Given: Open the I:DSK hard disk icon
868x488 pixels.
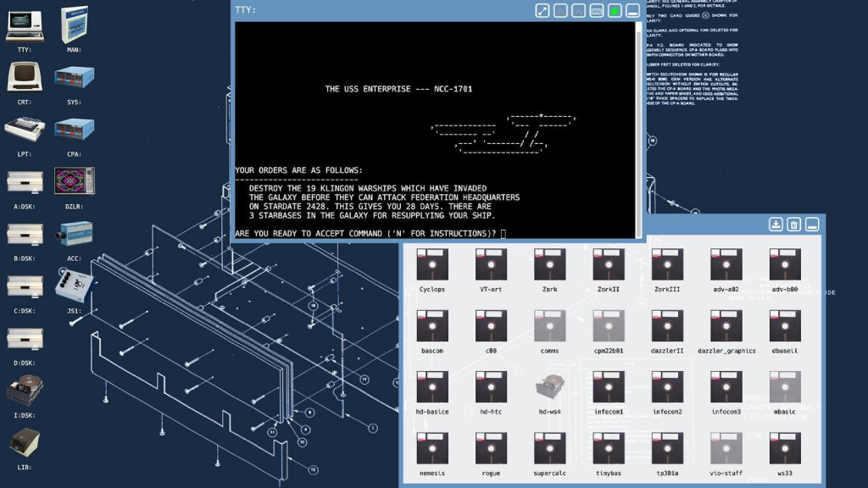Looking at the screenshot, I should 25,390.
